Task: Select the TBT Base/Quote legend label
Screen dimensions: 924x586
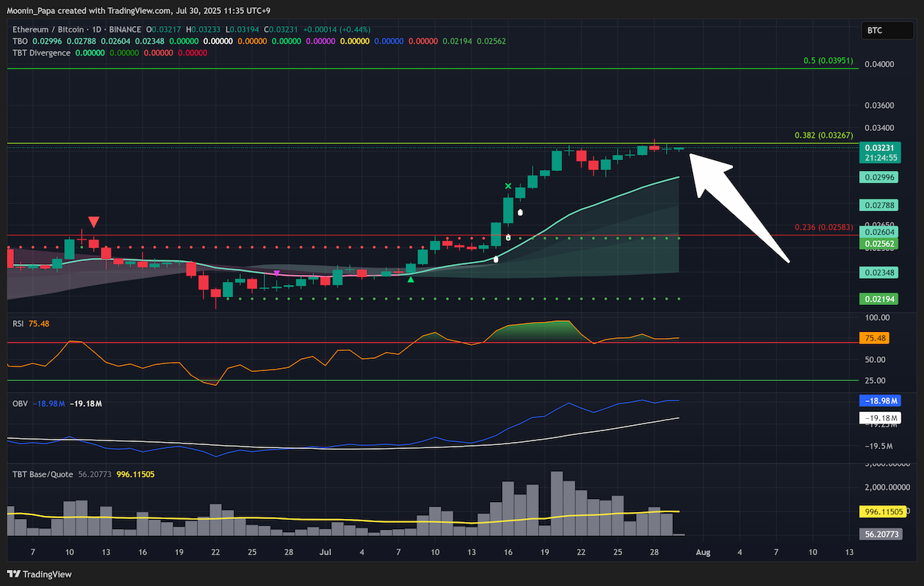Action: click(42, 474)
